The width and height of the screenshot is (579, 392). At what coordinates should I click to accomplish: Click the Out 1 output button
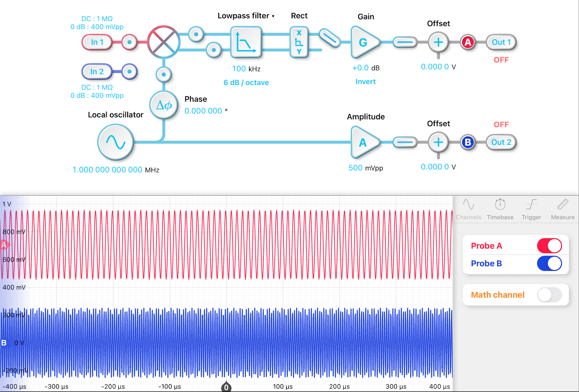click(501, 42)
